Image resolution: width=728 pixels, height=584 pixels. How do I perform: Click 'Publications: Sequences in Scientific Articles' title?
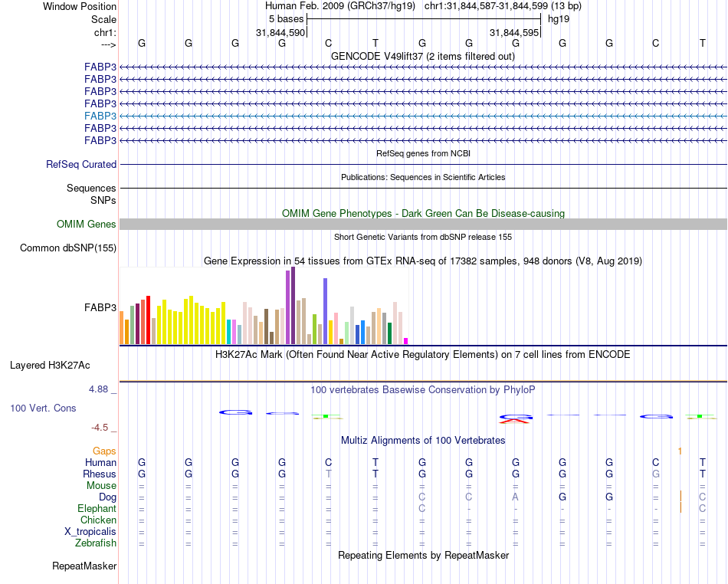(x=423, y=177)
